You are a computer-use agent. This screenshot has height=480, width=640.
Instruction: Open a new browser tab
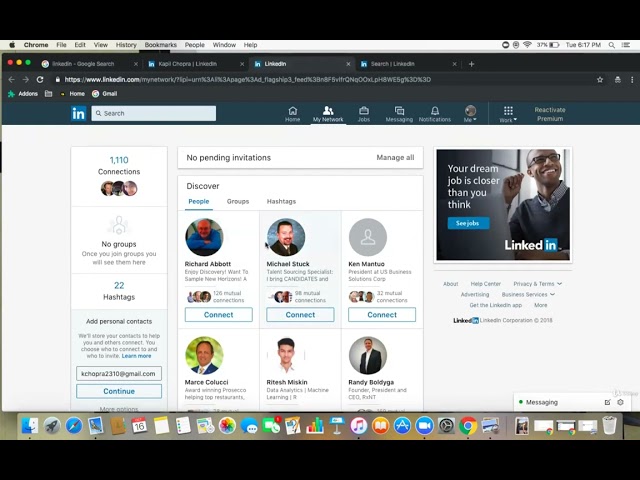tap(471, 64)
